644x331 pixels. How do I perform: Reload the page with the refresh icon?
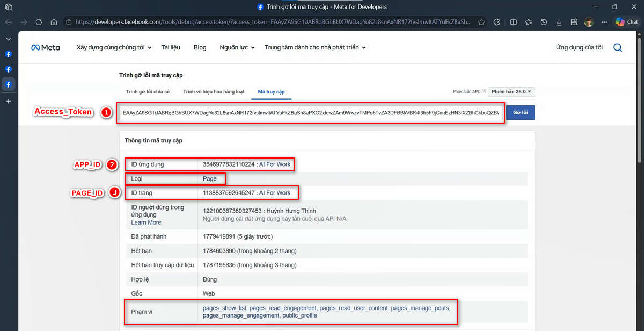[39, 22]
